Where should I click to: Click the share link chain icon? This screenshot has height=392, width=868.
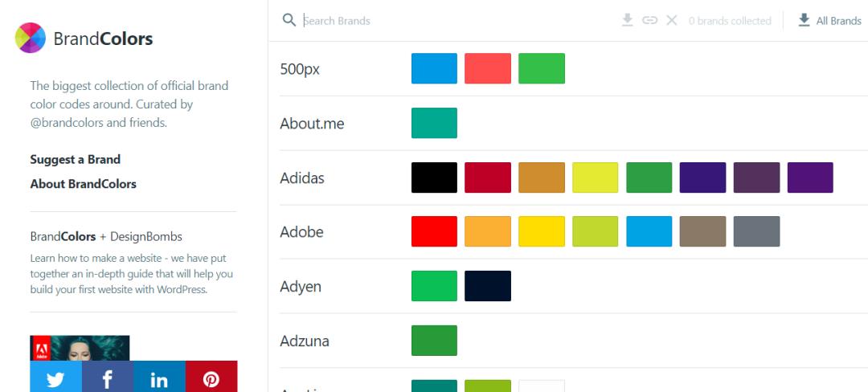click(649, 20)
